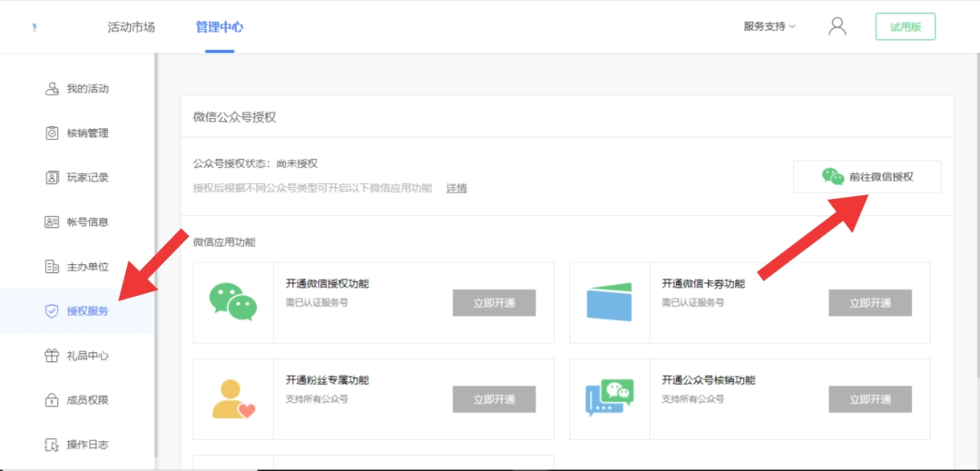Click the 玩家记录 sidebar icon
Viewport: 980px width, 471px height.
coord(52,178)
